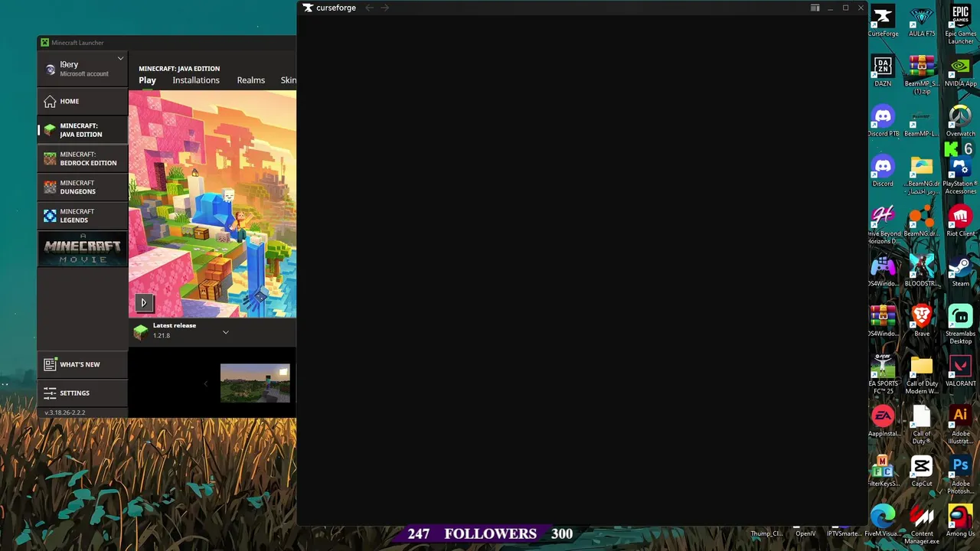Open the BLOODSTRIKE desktop shortcut
The height and width of the screenshot is (551, 980).
[922, 272]
